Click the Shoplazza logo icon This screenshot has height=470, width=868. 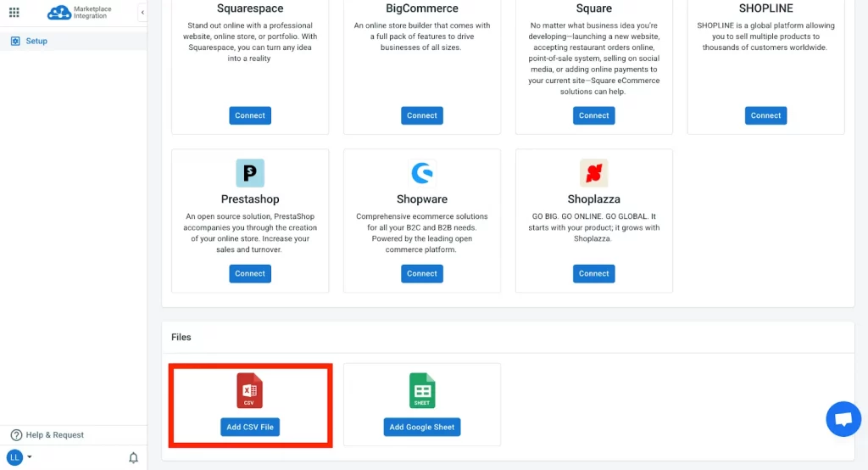[594, 173]
